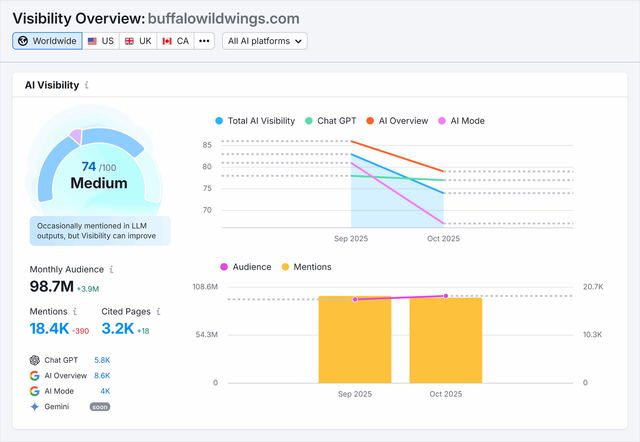The width and height of the screenshot is (640, 442).
Task: Click the Oct 2025 visibility axis label
Action: pos(444,239)
